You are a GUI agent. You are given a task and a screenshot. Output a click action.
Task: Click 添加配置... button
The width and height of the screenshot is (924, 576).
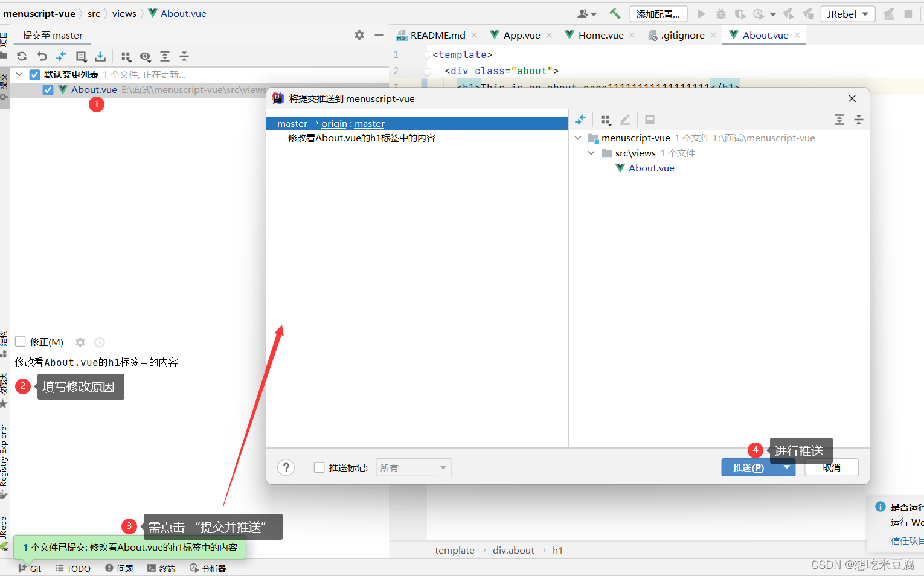point(658,14)
